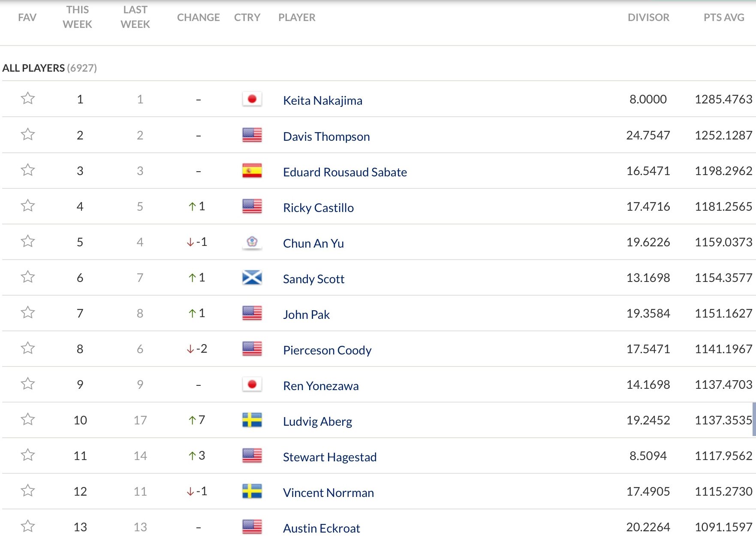Sort the table by DIVISOR header

pos(648,18)
